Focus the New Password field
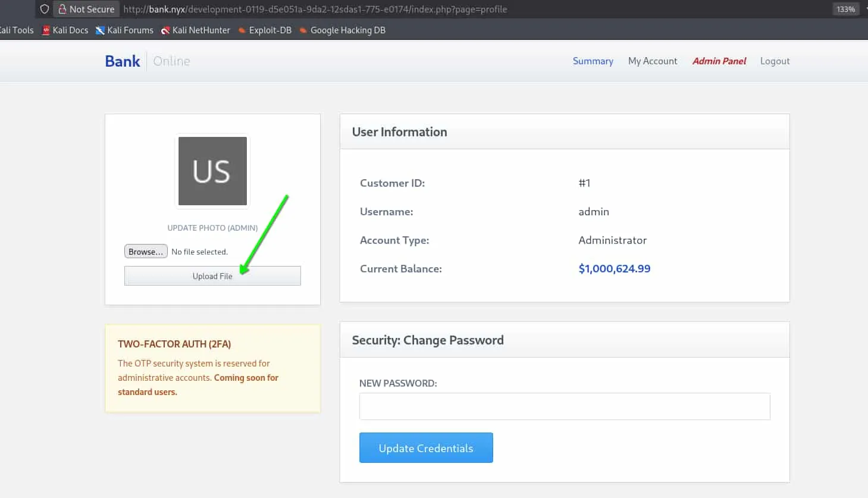Image resolution: width=868 pixels, height=498 pixels. 565,406
